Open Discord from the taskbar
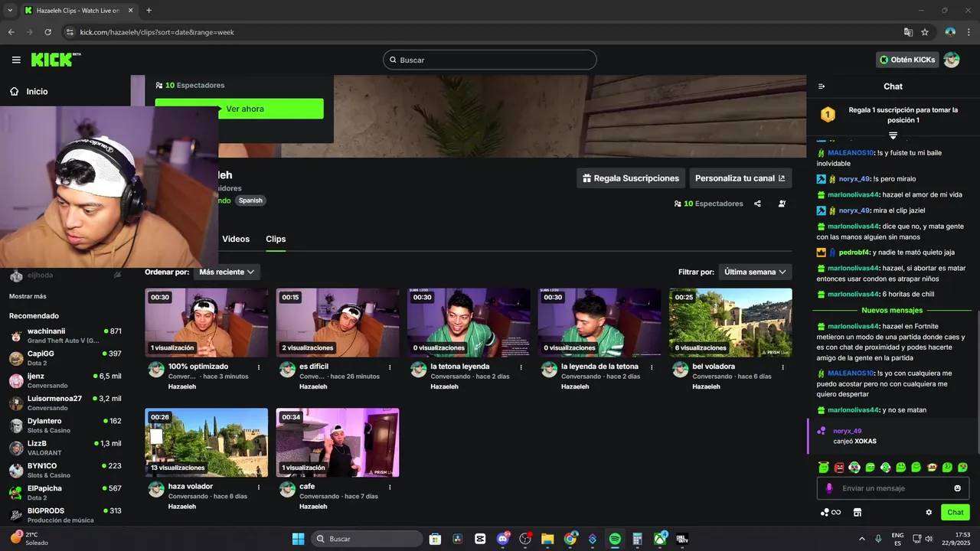Image resolution: width=980 pixels, height=551 pixels. click(503, 539)
